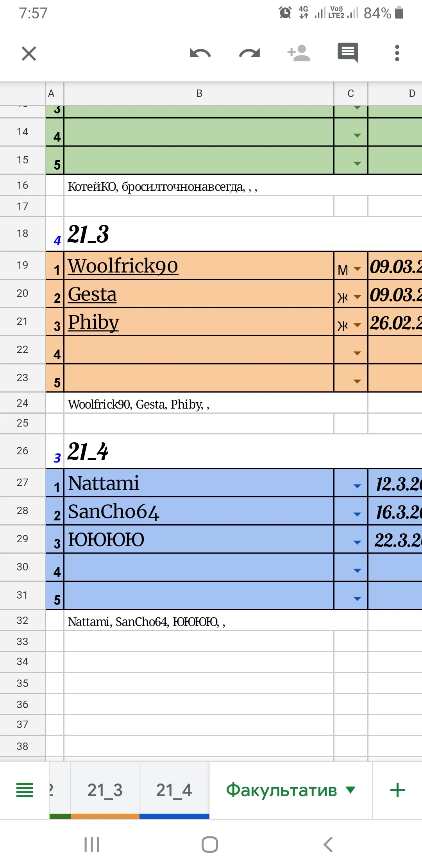Expand dropdown in Nattami row
The image size is (422, 868).
point(357,486)
